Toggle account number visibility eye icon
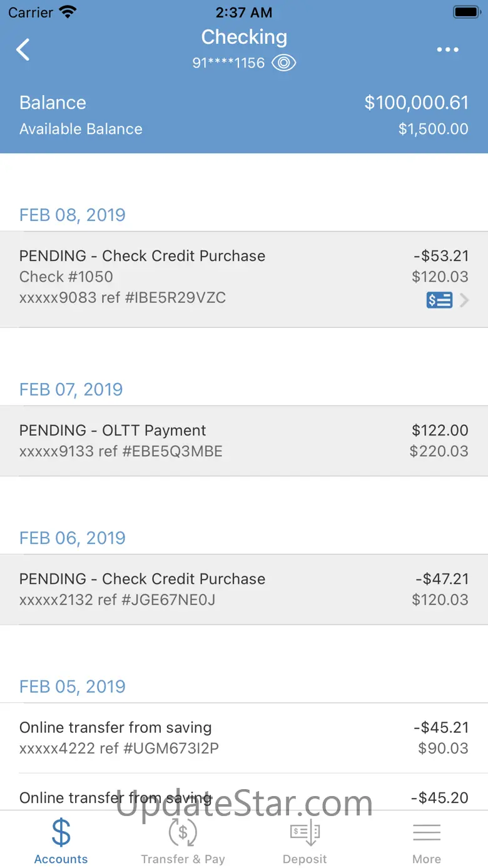The height and width of the screenshot is (868, 488). point(284,63)
